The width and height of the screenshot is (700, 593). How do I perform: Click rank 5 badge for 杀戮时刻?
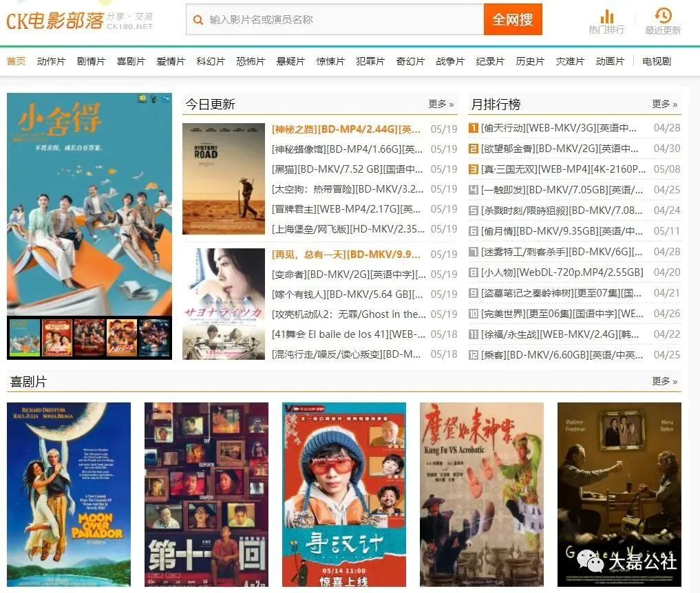point(474,210)
